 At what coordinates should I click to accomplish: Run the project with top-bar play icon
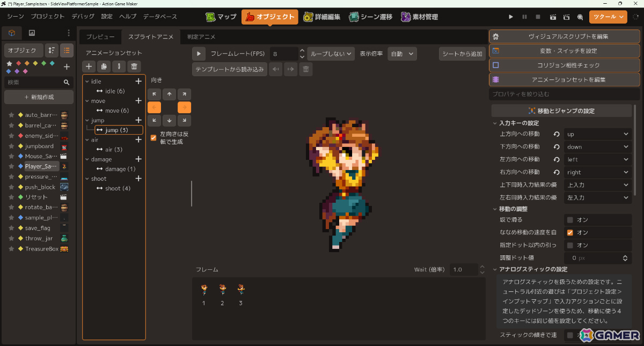[x=511, y=17]
